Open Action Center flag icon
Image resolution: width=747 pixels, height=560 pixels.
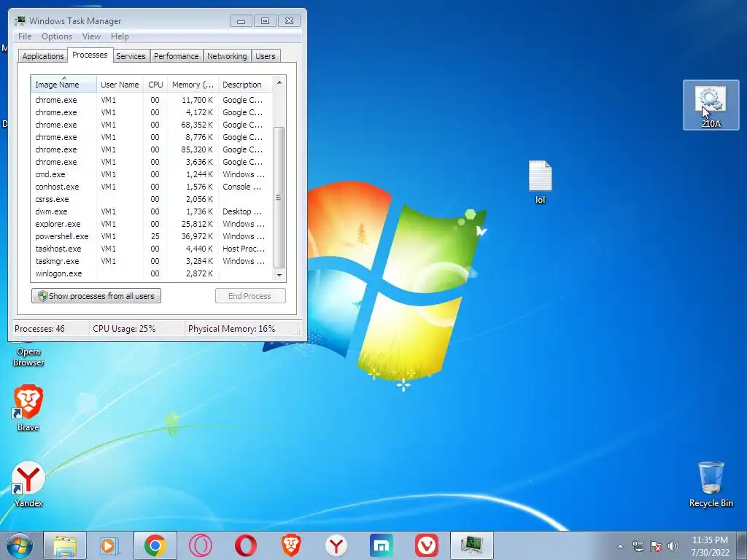[x=656, y=546]
